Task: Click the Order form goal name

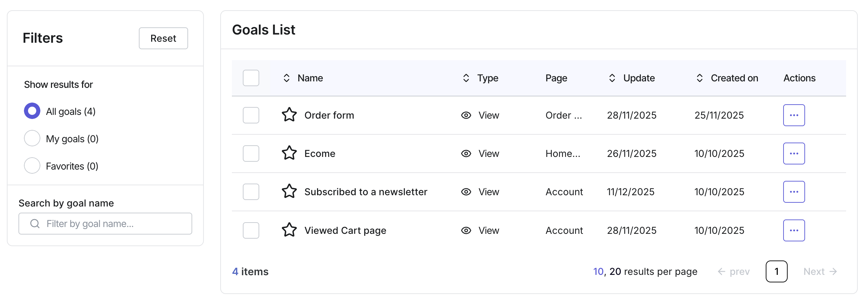Action: [329, 115]
